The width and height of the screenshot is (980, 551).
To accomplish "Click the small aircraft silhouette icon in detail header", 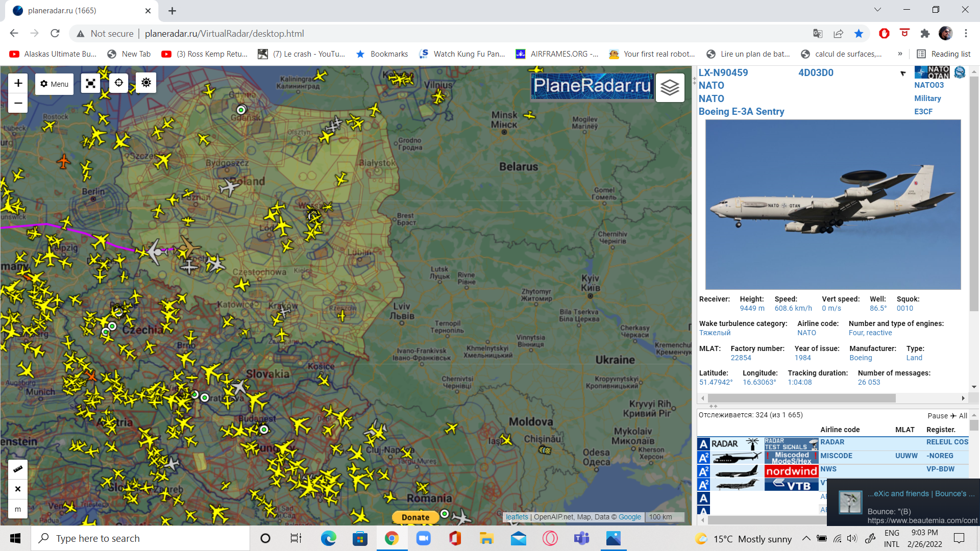I will click(903, 73).
